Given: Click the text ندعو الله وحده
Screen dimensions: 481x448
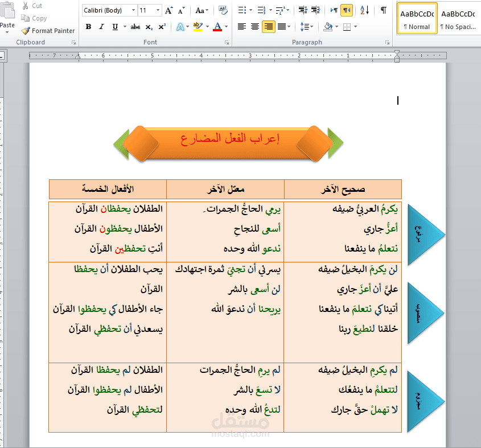Looking at the screenshot, I should click(252, 248).
